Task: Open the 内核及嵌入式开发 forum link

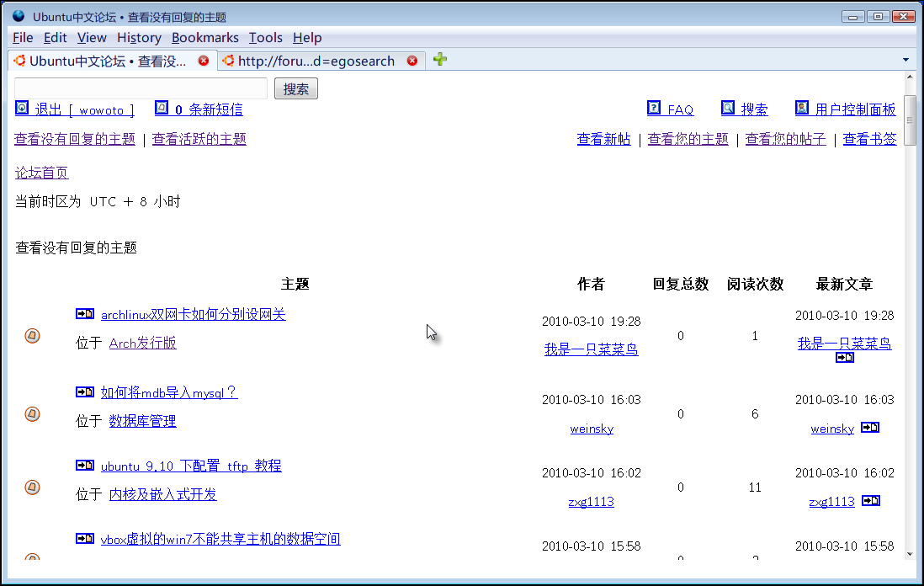Action: 162,494
